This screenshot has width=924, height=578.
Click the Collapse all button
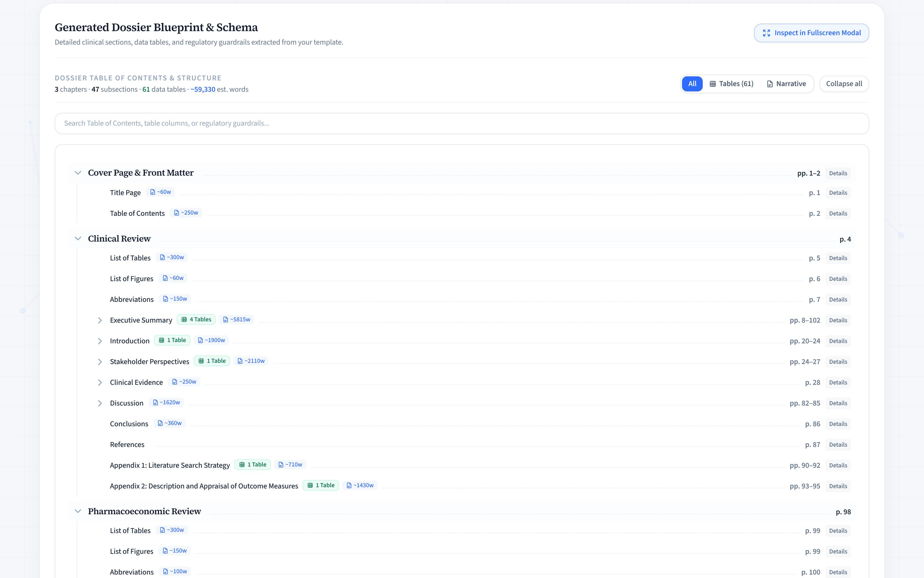[844, 84]
